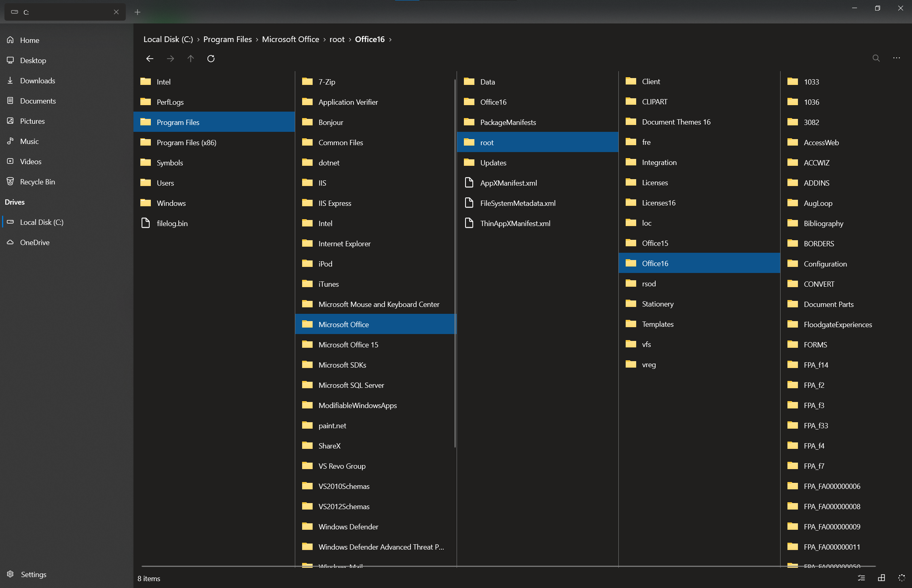Click the stacked-squares layout icon in status bar
The width and height of the screenshot is (912, 588).
point(882,578)
